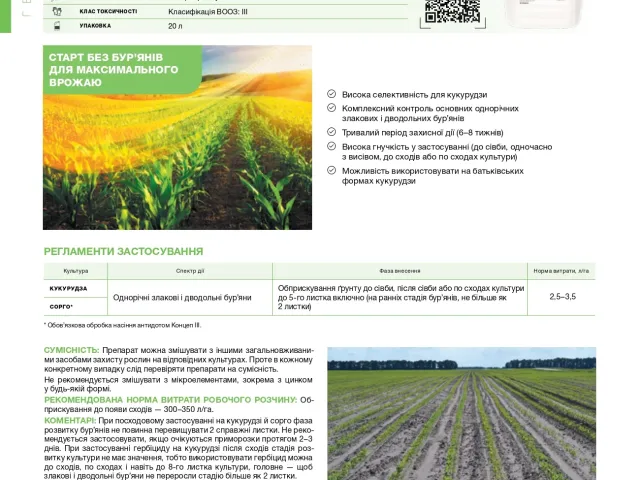Click the 'СТАРТ БЕЗ БУР'ЯНІВ' green banner
This screenshot has height=480, width=640.
122,70
